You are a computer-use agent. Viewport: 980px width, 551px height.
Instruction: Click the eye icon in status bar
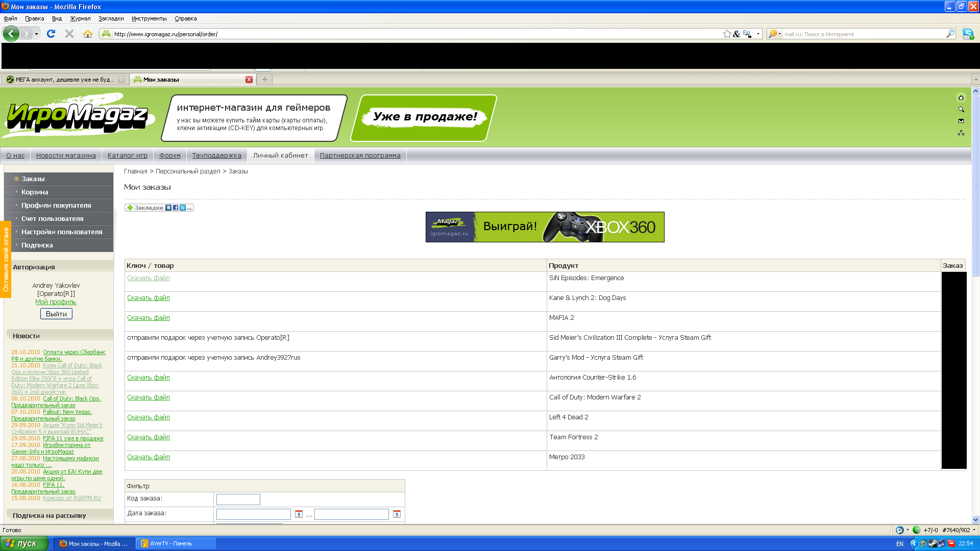click(899, 530)
